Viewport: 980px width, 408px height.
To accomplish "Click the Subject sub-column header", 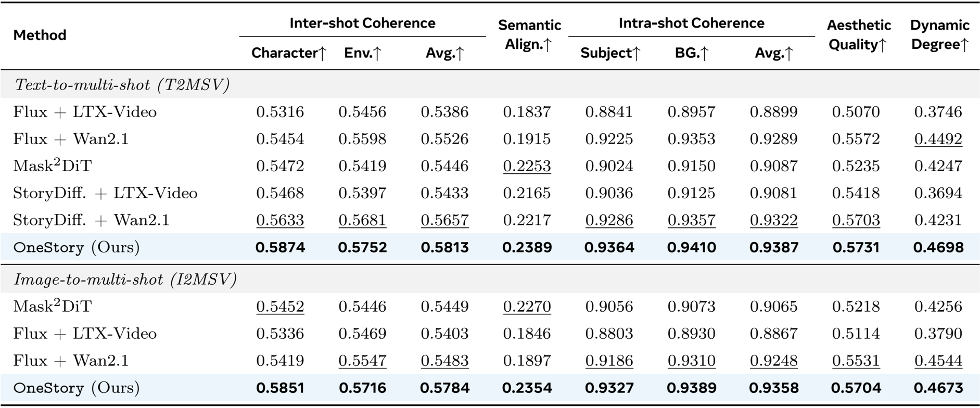I will [x=610, y=53].
